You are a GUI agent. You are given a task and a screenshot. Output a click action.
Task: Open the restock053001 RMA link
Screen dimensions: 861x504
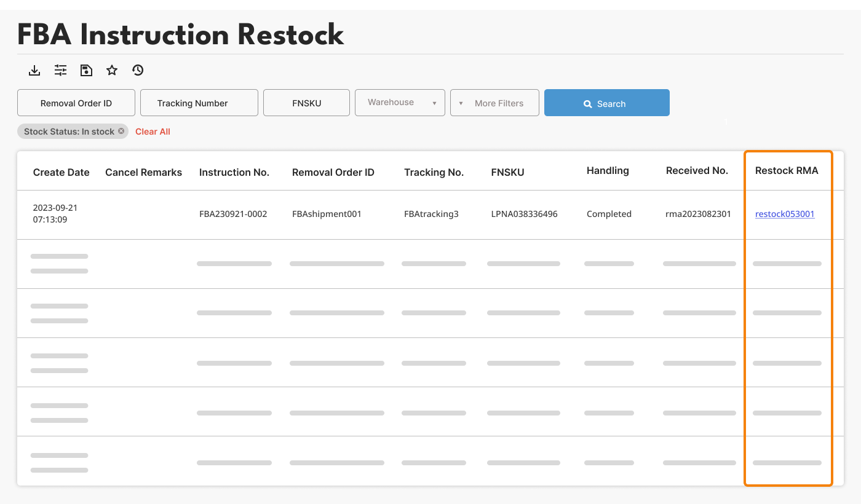(785, 214)
